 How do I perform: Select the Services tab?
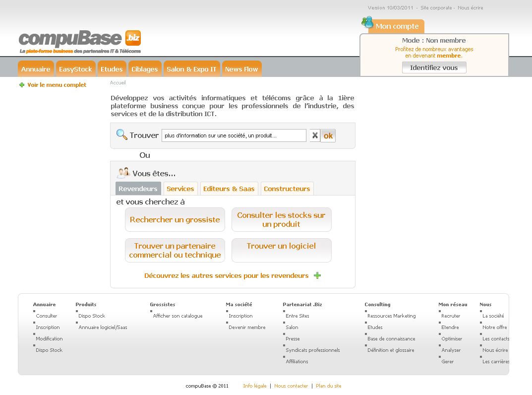click(x=180, y=189)
